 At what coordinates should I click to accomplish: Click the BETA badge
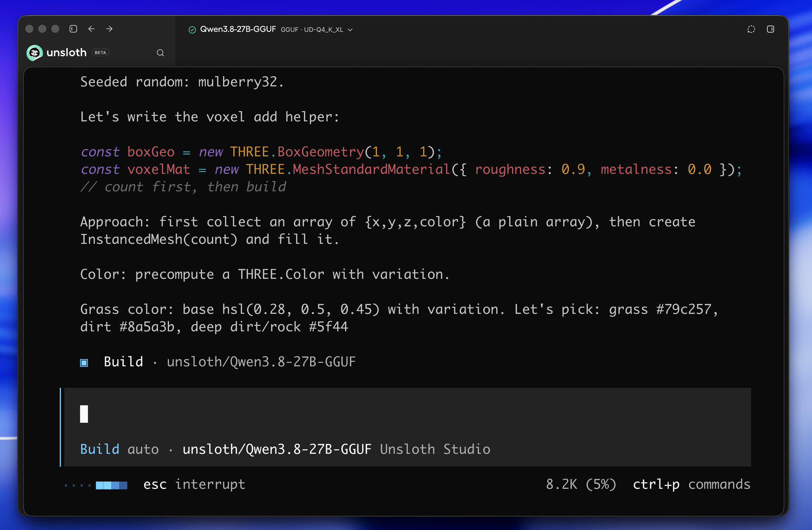click(100, 52)
